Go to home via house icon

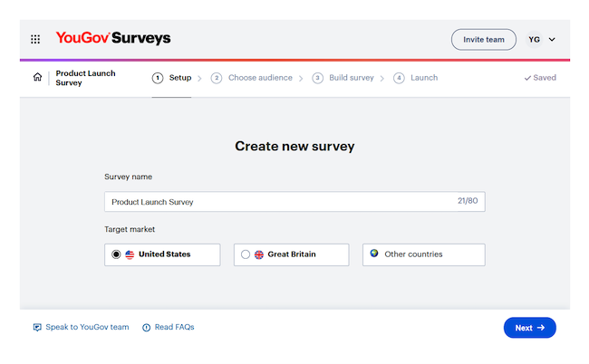tap(37, 78)
